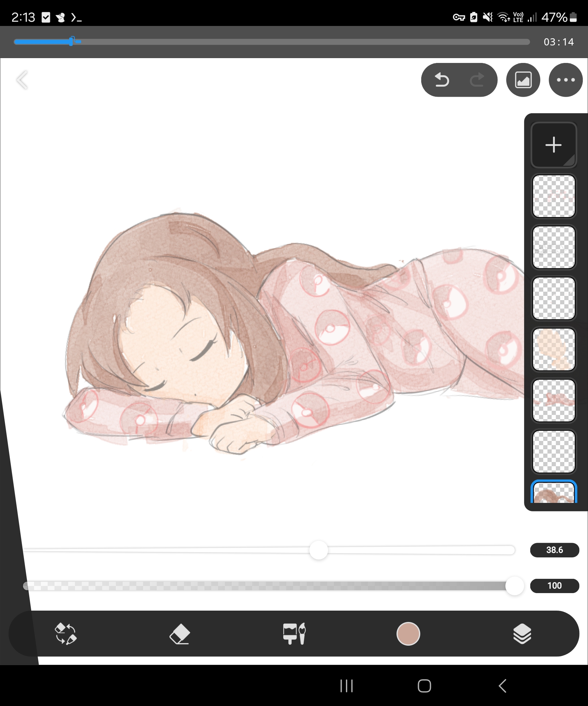Select the empty layer above the hair layer

point(554,452)
